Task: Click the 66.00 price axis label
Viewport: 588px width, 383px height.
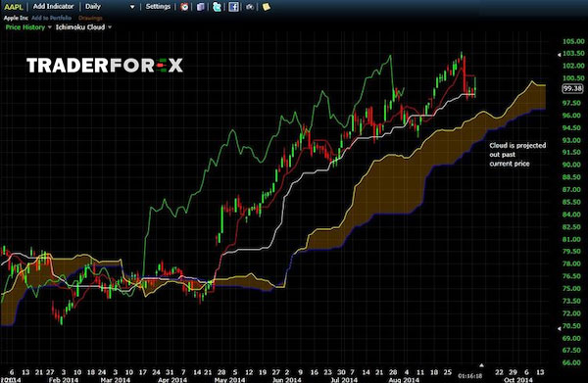Action: pos(571,362)
